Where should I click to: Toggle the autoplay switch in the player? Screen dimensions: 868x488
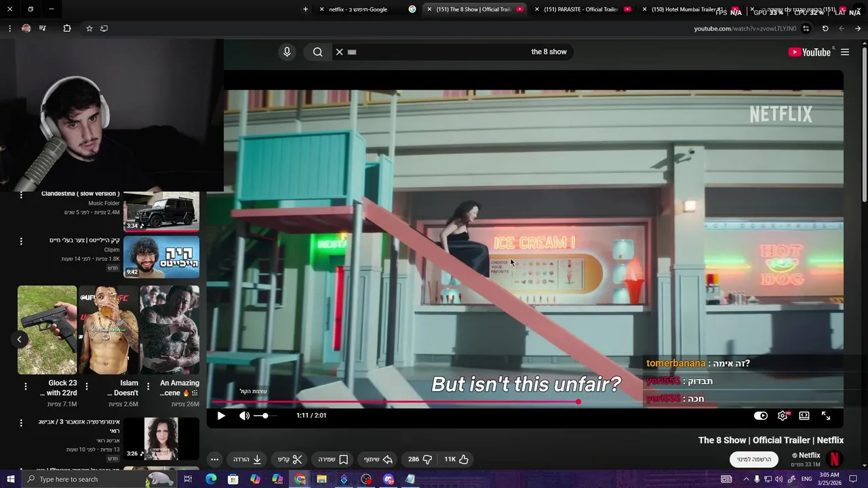pyautogui.click(x=761, y=415)
